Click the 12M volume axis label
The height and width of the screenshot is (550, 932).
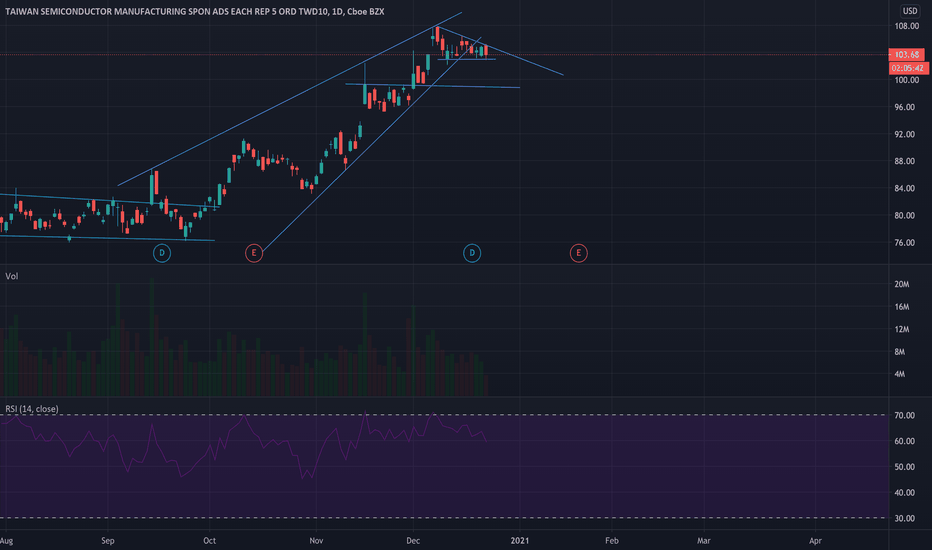pyautogui.click(x=902, y=329)
